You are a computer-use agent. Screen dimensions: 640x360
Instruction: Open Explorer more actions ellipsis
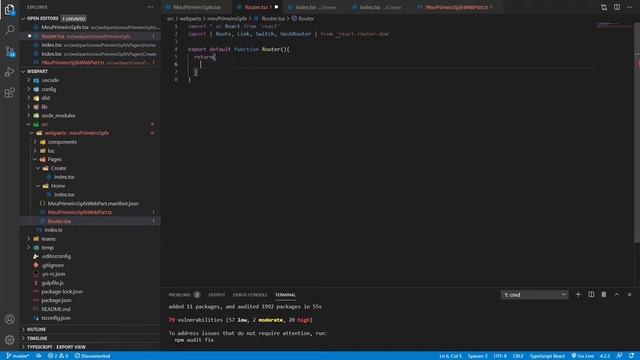click(x=151, y=7)
